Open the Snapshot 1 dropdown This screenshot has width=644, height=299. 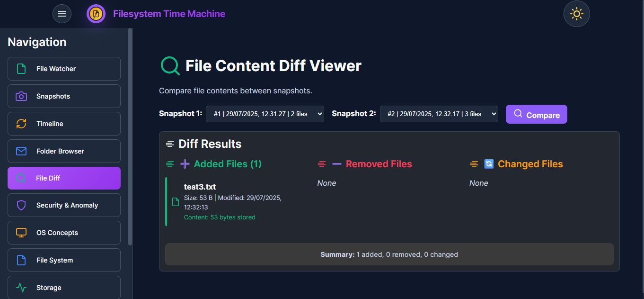[265, 114]
